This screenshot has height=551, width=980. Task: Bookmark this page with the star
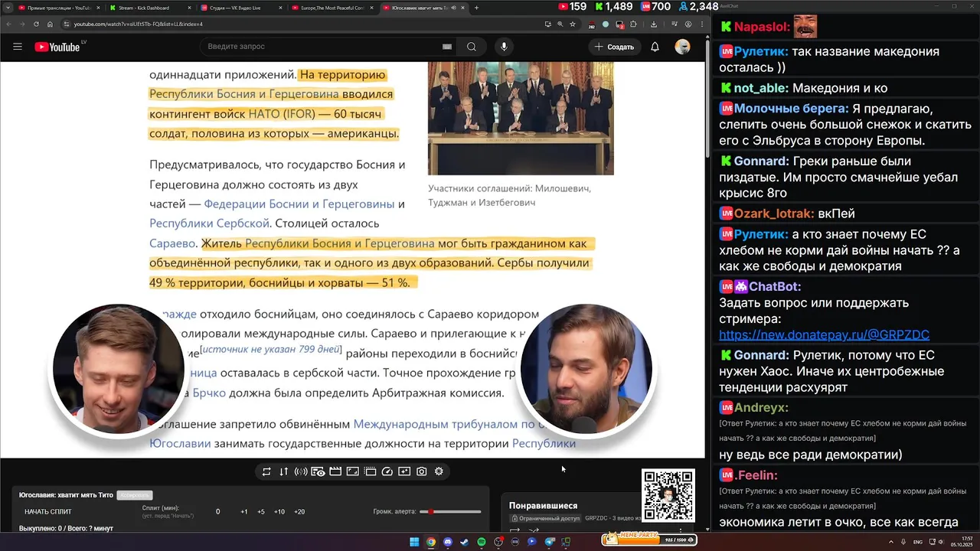coord(572,24)
